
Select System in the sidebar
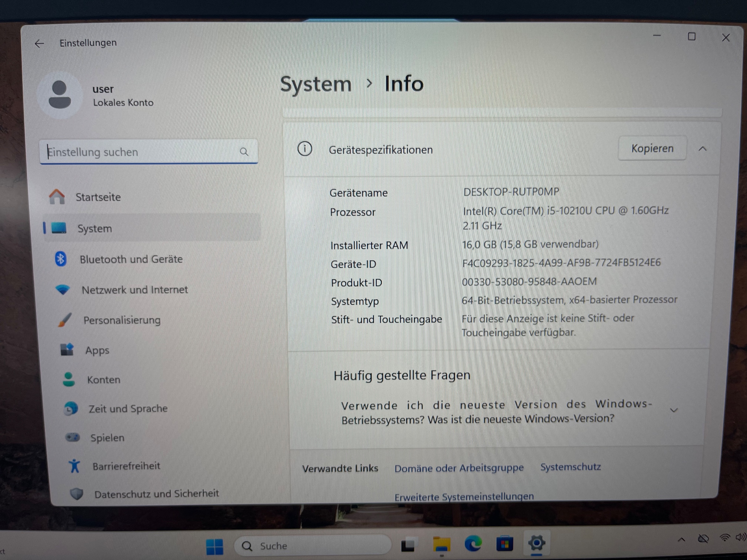pos(152,228)
